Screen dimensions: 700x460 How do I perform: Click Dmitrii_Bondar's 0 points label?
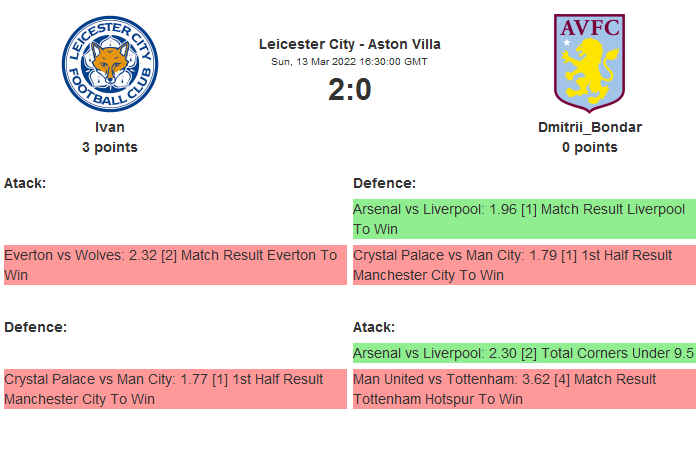[589, 147]
